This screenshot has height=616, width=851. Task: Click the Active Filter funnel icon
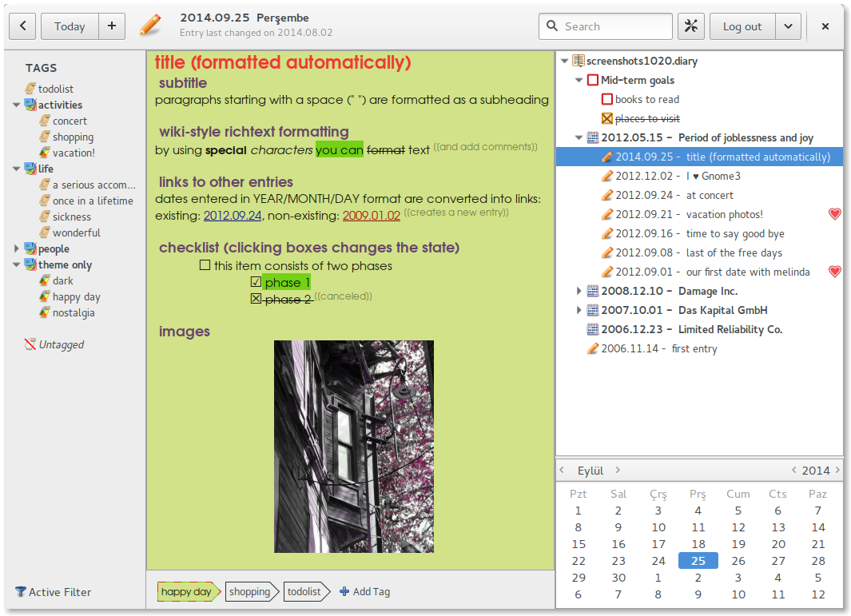pos(21,591)
